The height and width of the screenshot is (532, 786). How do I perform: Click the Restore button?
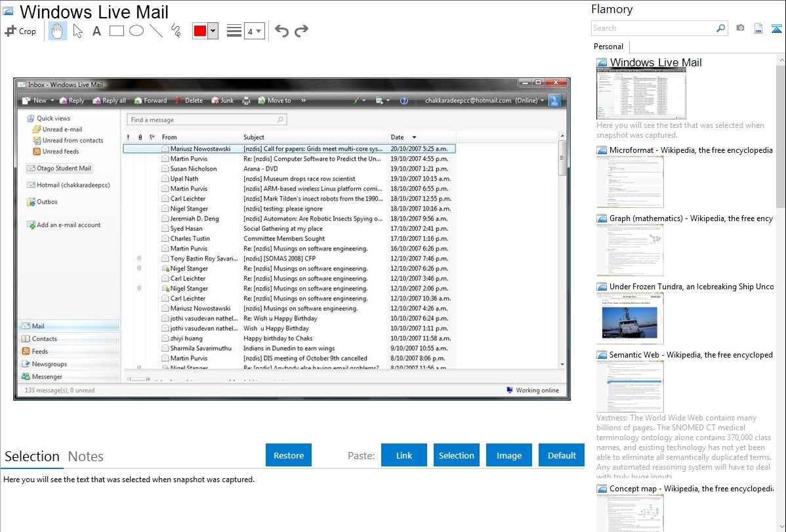(289, 455)
